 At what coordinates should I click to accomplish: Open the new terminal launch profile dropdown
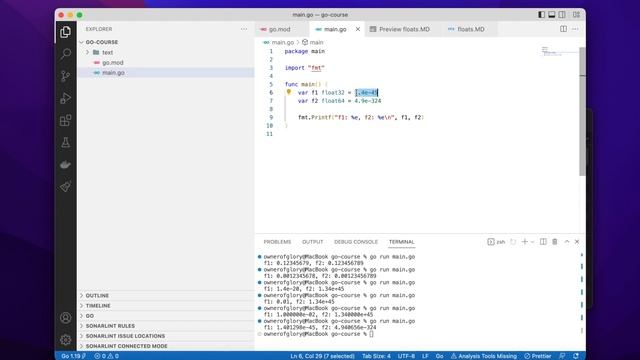532,242
